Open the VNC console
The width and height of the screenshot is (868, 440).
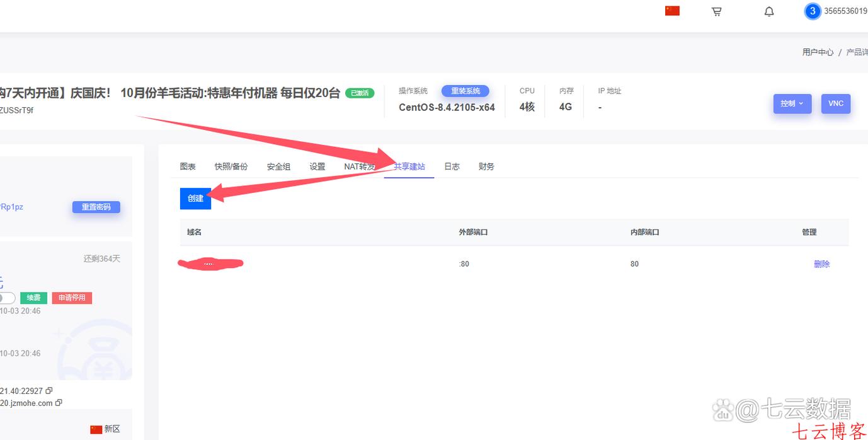(x=836, y=103)
